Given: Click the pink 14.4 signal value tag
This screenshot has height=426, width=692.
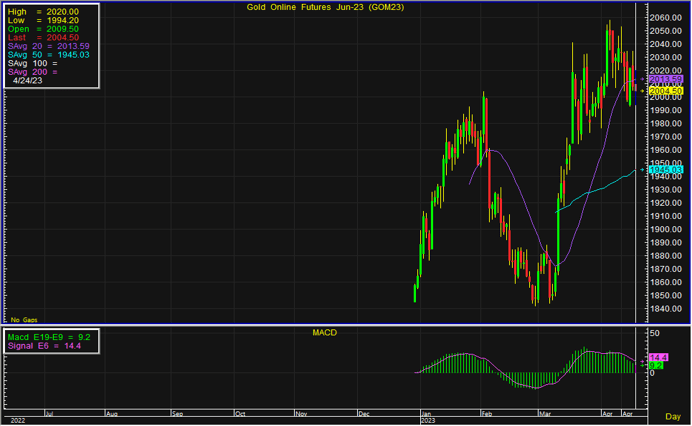Looking at the screenshot, I should pyautogui.click(x=658, y=357).
